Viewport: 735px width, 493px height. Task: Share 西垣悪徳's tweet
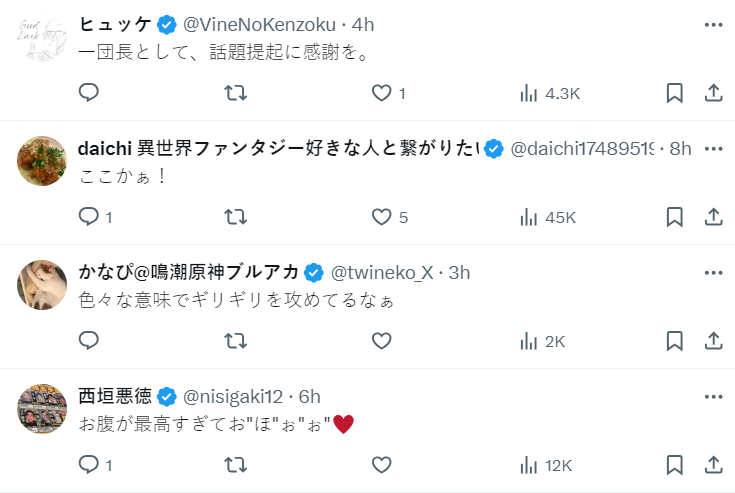coord(714,465)
